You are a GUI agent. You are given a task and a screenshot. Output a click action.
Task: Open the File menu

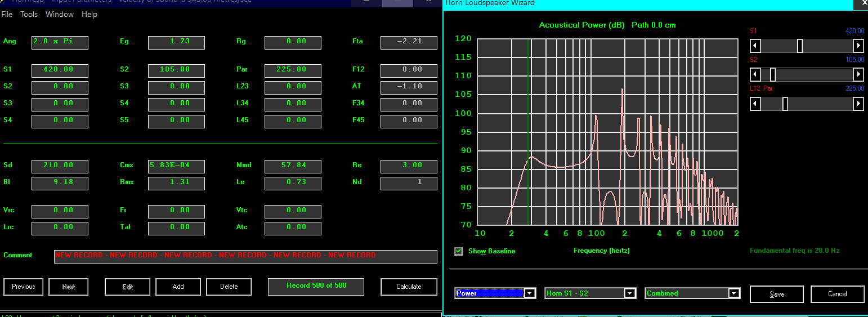[7, 14]
